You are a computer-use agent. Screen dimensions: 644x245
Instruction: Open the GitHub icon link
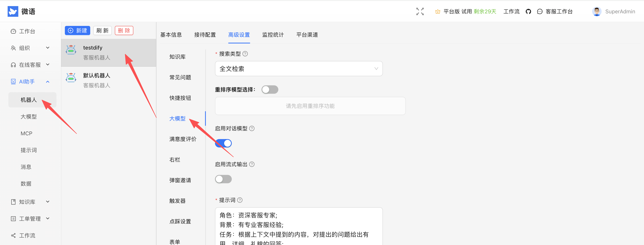(x=528, y=11)
